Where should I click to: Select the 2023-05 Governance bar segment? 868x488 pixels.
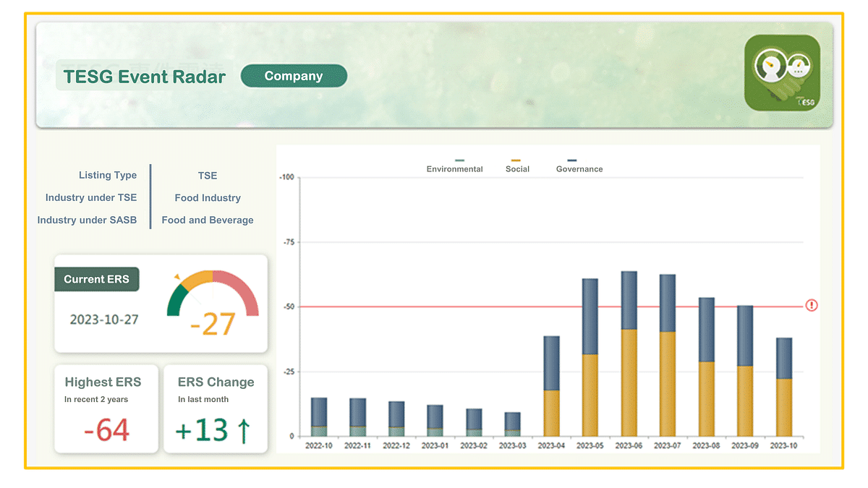point(590,316)
